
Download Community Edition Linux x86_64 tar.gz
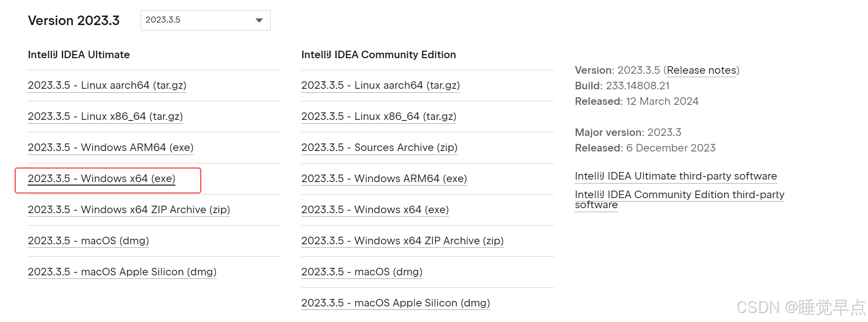(379, 116)
